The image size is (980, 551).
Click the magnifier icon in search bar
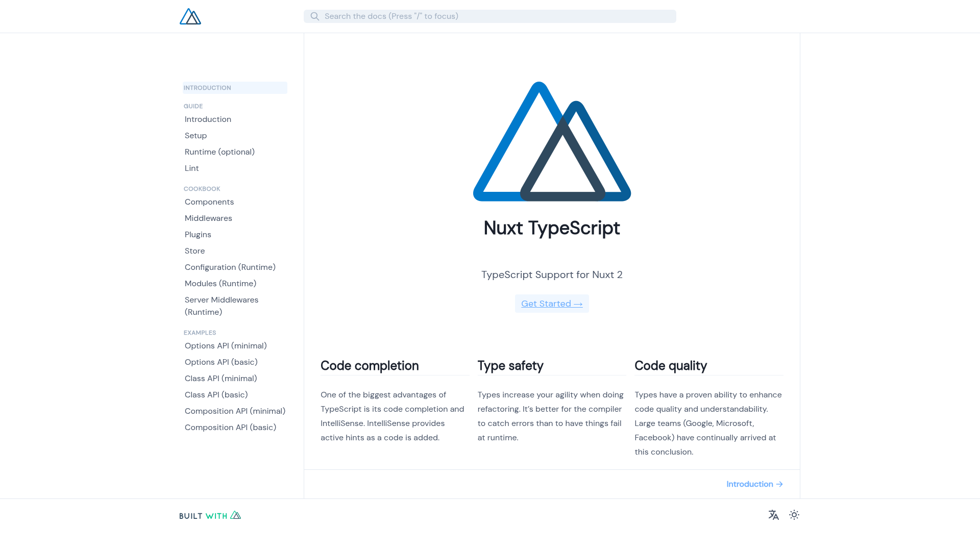click(315, 16)
